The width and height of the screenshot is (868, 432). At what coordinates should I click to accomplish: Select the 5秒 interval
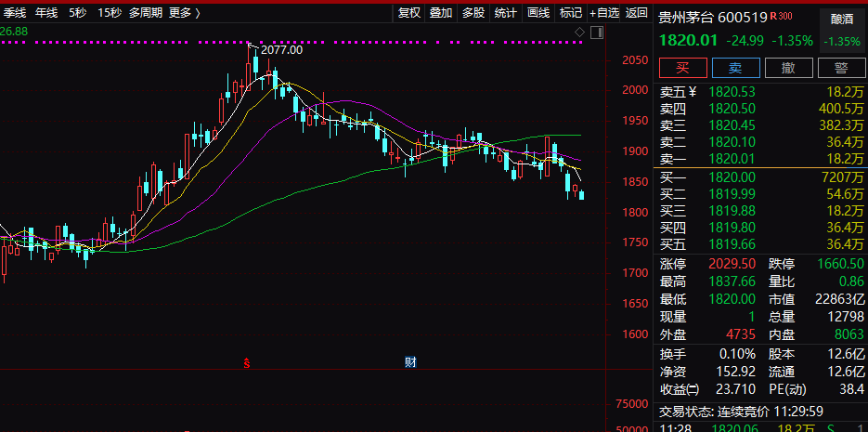77,13
